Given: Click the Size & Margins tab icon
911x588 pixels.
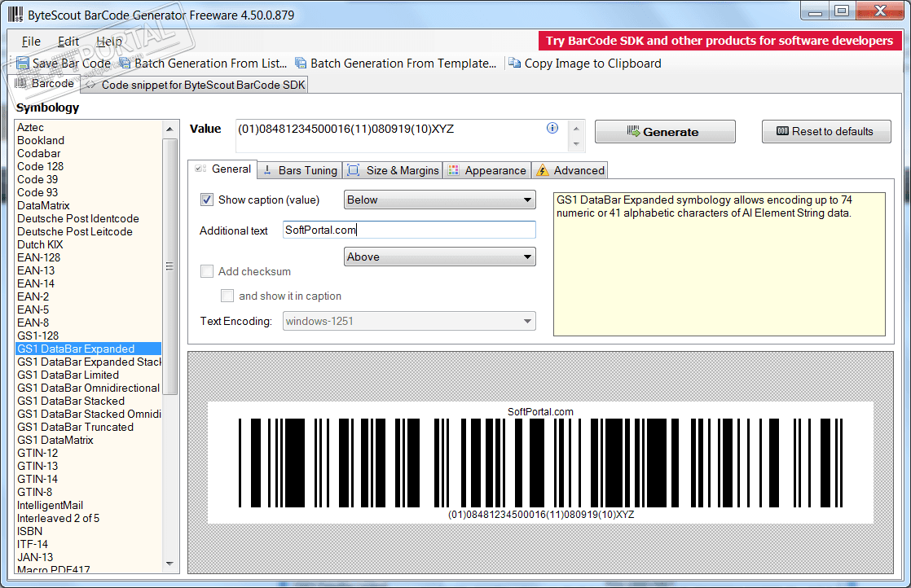Looking at the screenshot, I should point(354,170).
